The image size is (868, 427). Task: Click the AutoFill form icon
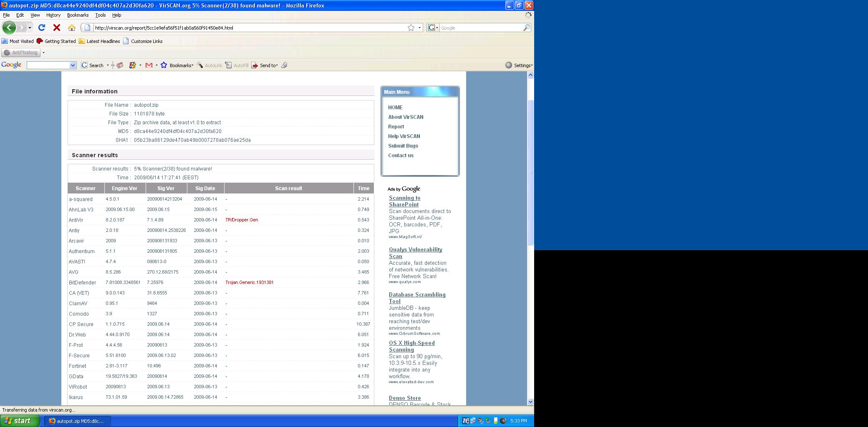(x=228, y=65)
